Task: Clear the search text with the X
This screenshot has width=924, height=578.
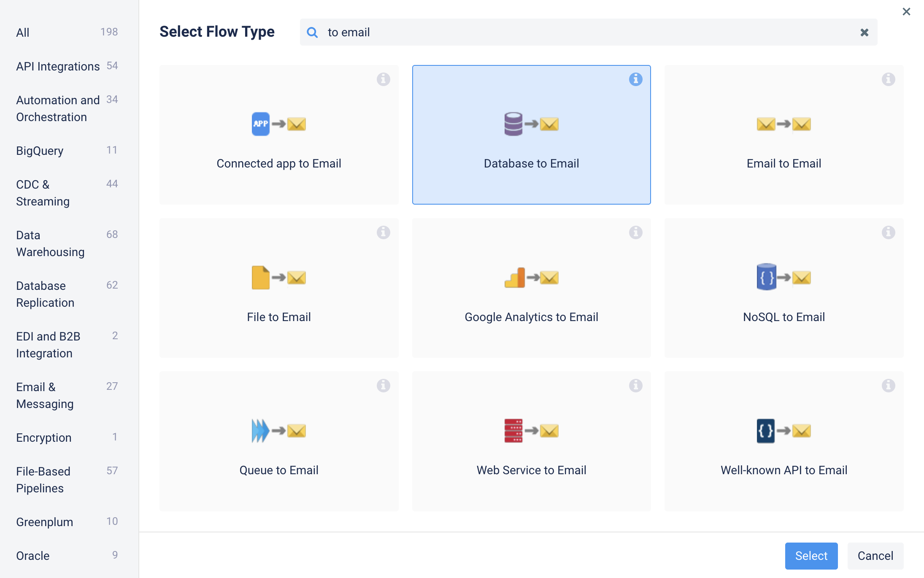Action: (x=864, y=32)
